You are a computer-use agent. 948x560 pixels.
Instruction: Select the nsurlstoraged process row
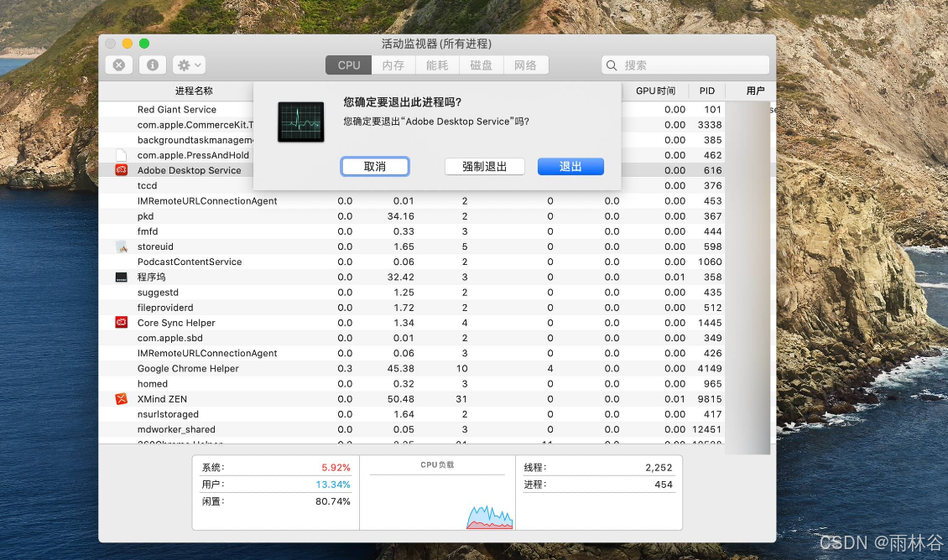[412, 414]
